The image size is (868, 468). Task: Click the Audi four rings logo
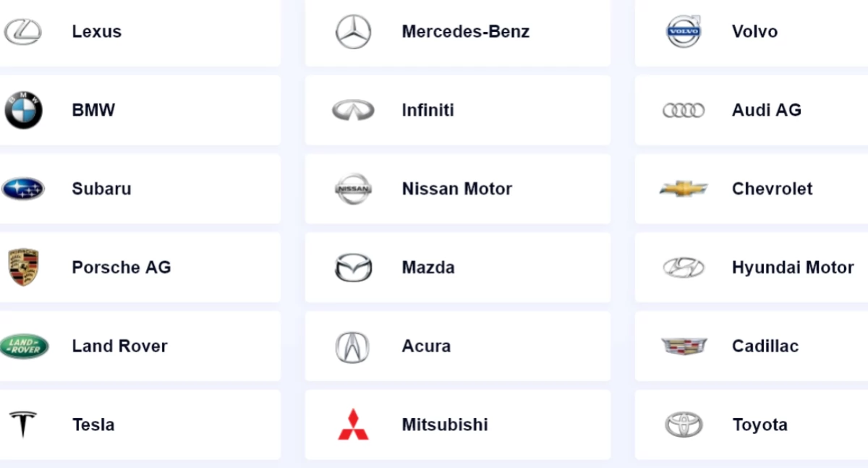[684, 110]
